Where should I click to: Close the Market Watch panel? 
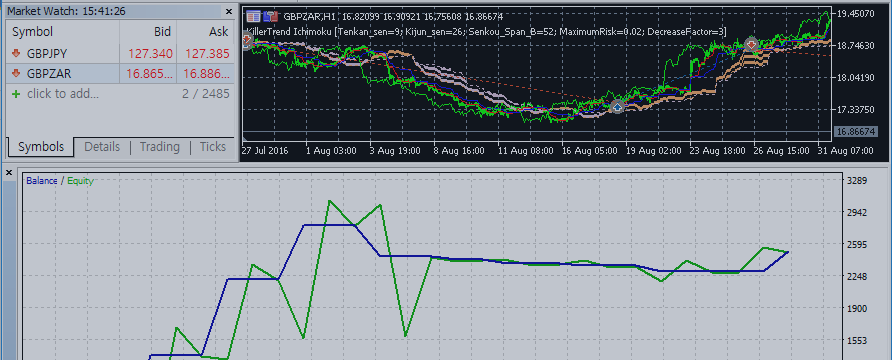coord(229,11)
